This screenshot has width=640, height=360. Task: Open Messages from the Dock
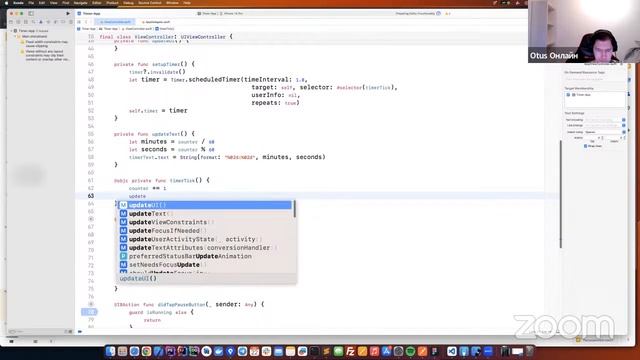338,351
